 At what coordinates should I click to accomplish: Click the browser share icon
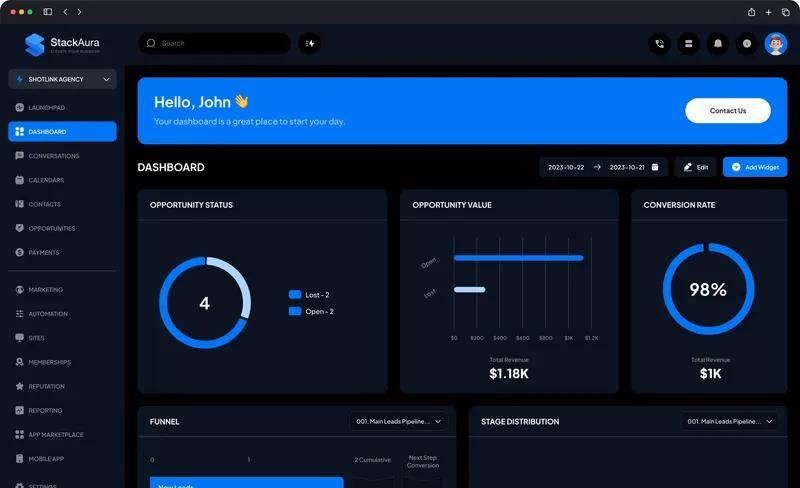(x=752, y=12)
